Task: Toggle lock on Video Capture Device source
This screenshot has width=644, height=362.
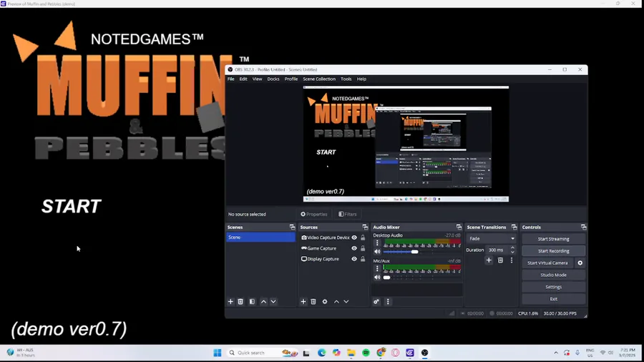Action: pos(363,238)
